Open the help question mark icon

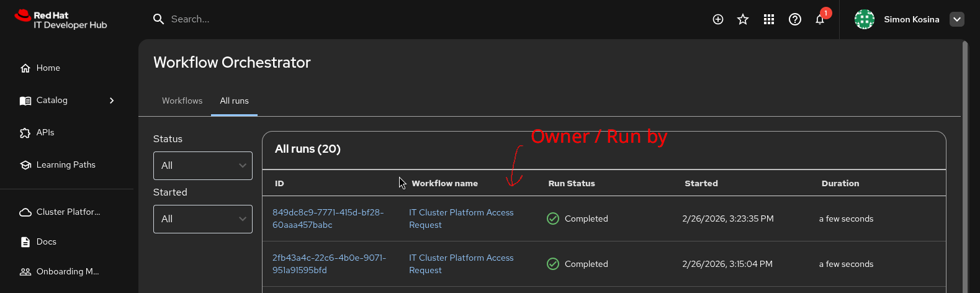point(794,19)
